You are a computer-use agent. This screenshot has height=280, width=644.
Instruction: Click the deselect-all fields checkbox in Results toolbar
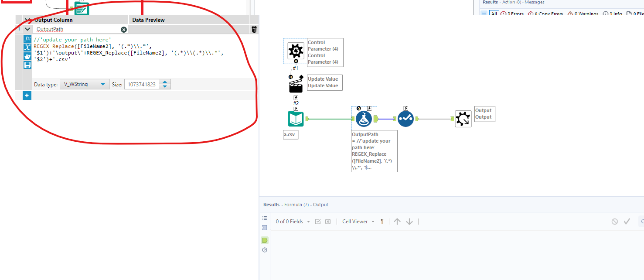point(327,221)
